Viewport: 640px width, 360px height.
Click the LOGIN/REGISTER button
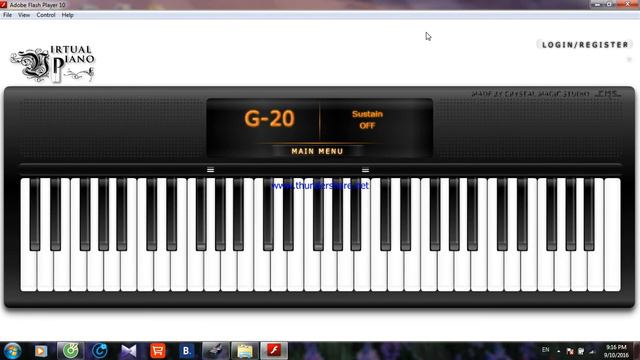coord(585,44)
